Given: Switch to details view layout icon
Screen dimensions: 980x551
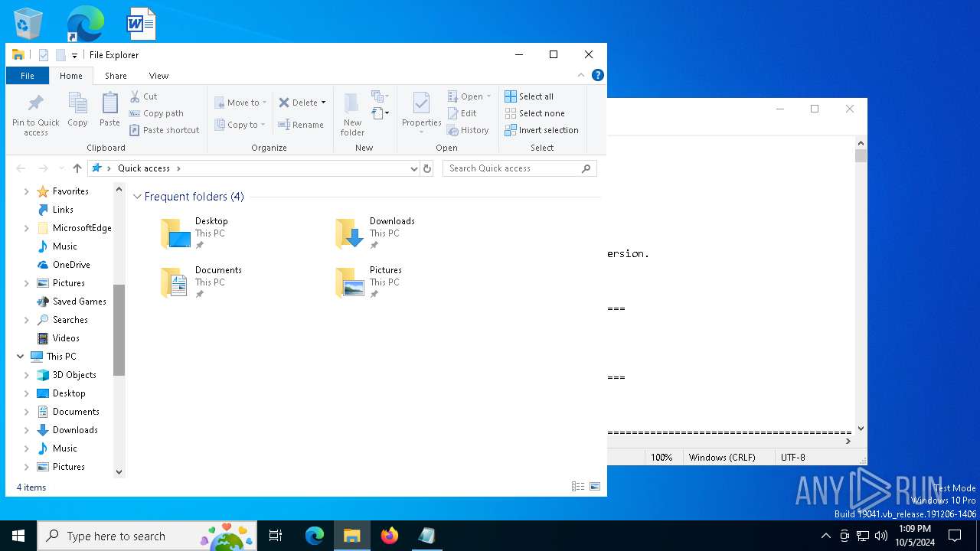Looking at the screenshot, I should coord(578,487).
